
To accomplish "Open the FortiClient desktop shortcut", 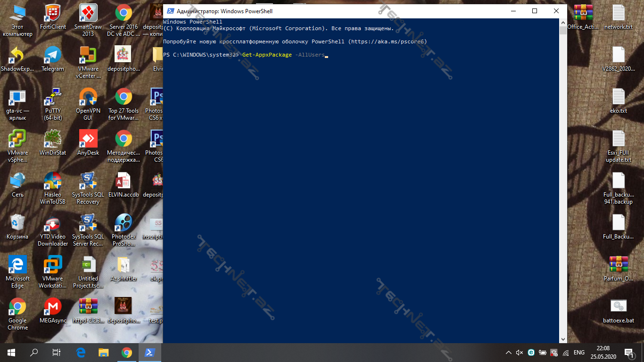I will (53, 13).
